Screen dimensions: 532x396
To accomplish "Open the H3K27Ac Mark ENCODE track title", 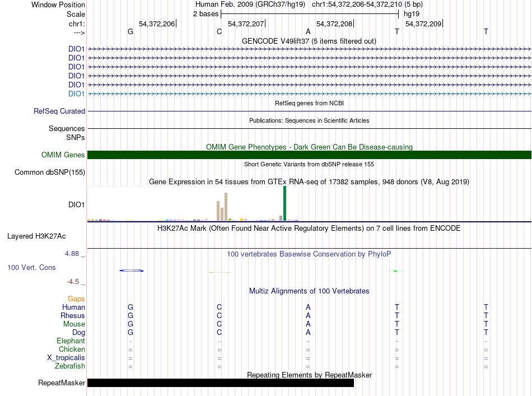I will 309,229.
